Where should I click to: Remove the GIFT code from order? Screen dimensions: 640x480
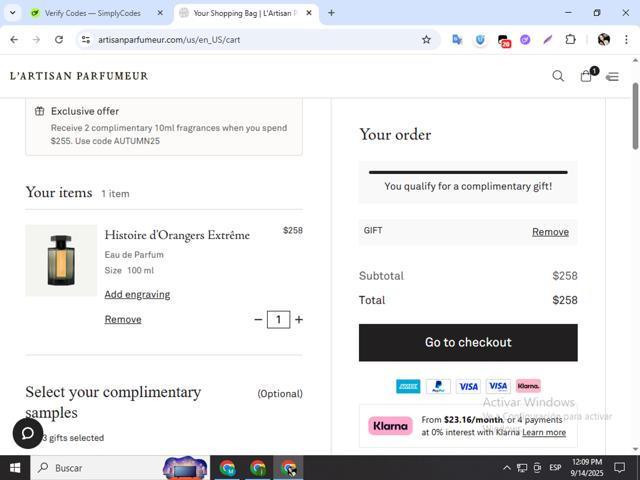click(x=550, y=232)
